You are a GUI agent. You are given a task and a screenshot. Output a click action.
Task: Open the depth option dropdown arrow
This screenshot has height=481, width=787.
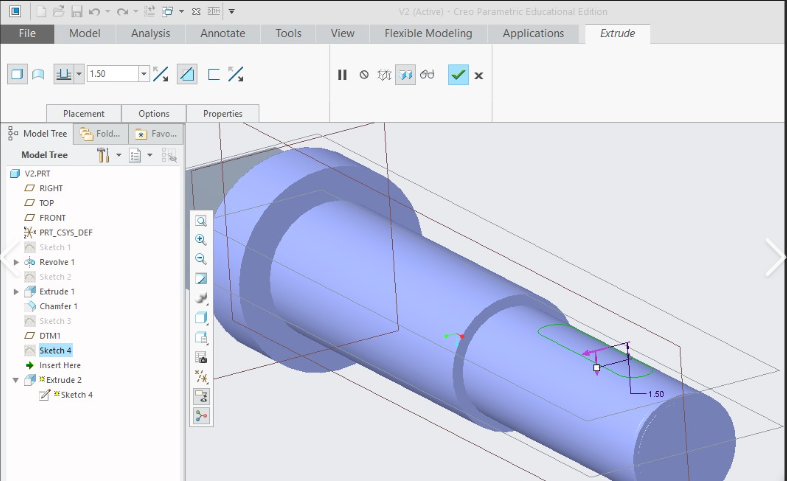79,74
